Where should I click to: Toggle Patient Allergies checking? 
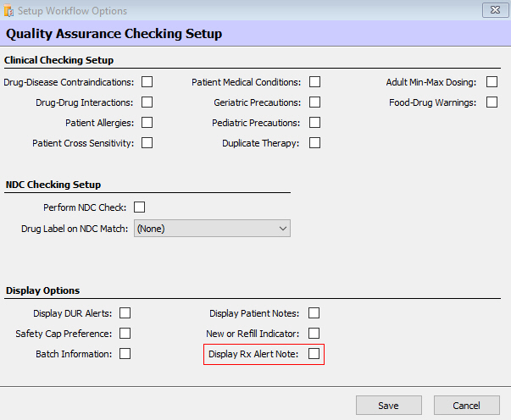[x=147, y=123]
